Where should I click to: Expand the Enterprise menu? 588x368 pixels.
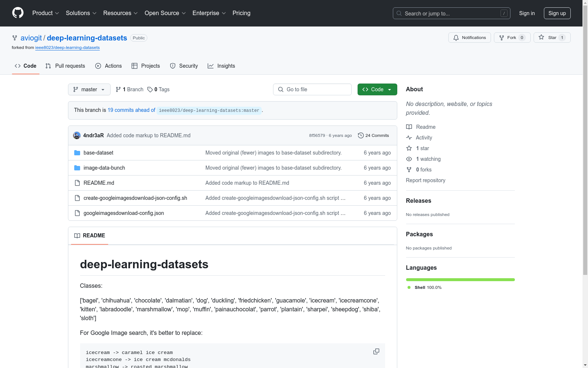tap(209, 13)
